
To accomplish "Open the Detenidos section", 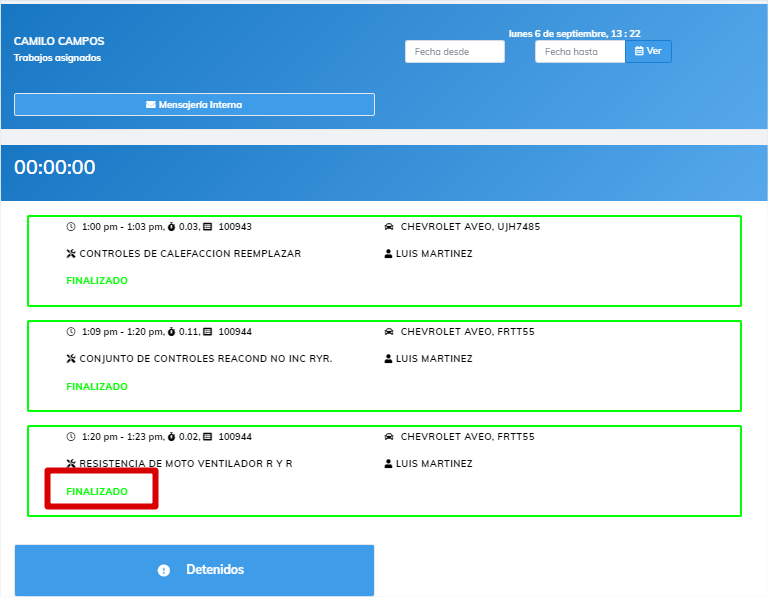I will coord(194,570).
